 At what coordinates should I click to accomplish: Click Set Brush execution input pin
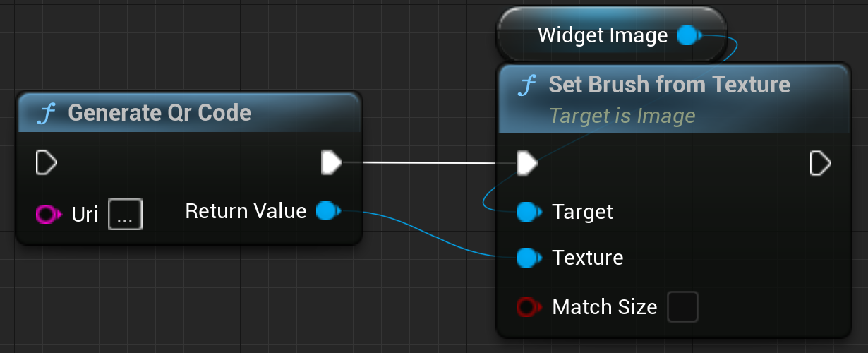click(x=526, y=163)
